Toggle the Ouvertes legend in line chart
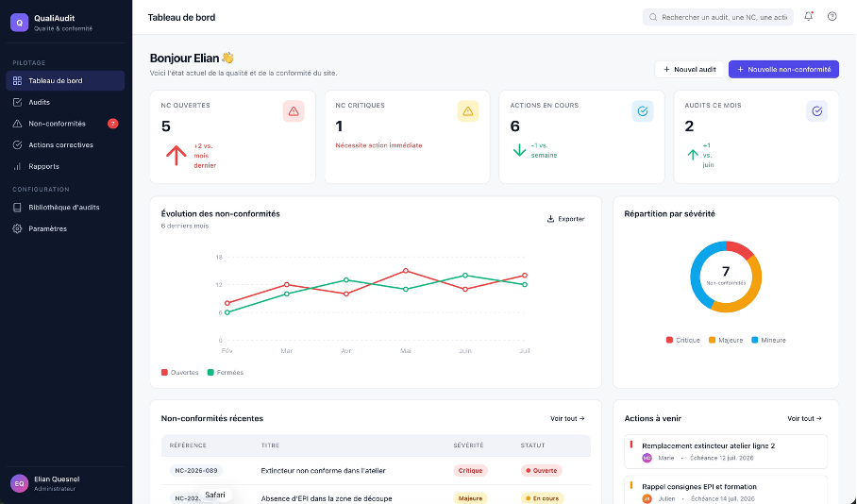This screenshot has height=504, width=857. [180, 372]
